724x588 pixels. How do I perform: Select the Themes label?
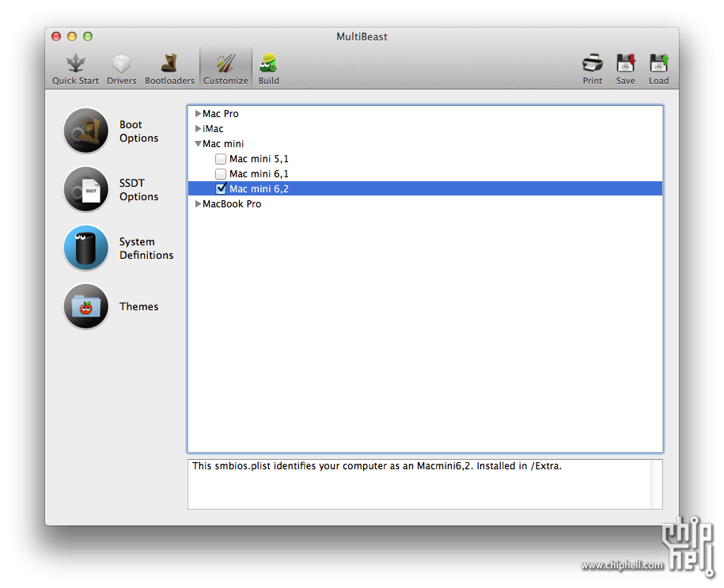point(138,307)
